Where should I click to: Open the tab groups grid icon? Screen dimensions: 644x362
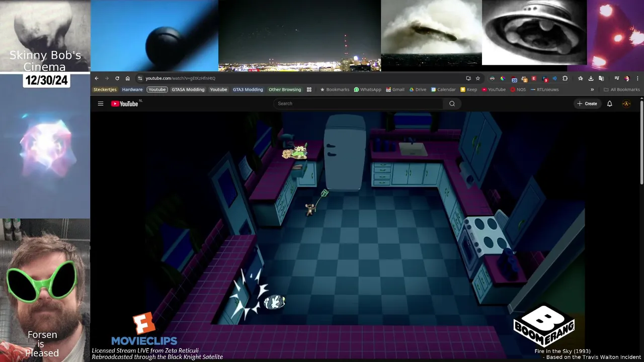309,89
